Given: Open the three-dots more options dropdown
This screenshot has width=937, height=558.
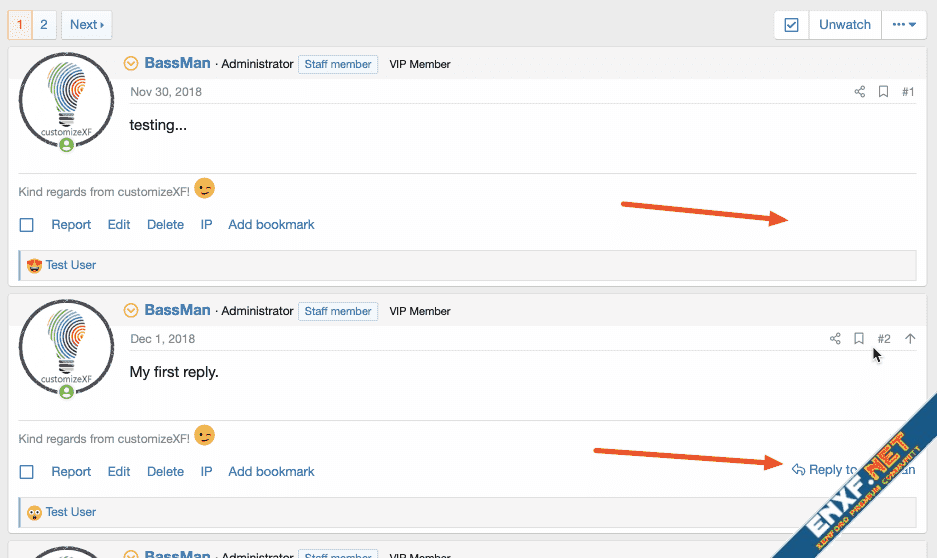Looking at the screenshot, I should (x=904, y=25).
